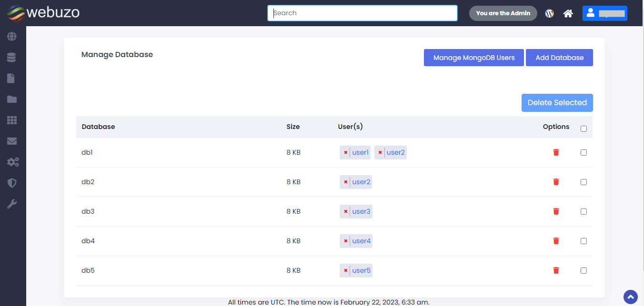The image size is (644, 306).
Task: Check the box for the db5 row
Action: pyautogui.click(x=584, y=270)
